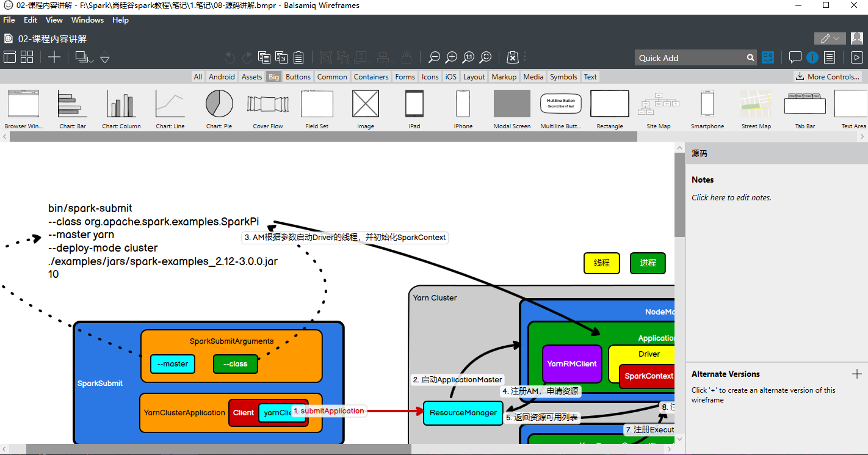Select the Icons category
This screenshot has width=868, height=455.
(x=430, y=77)
